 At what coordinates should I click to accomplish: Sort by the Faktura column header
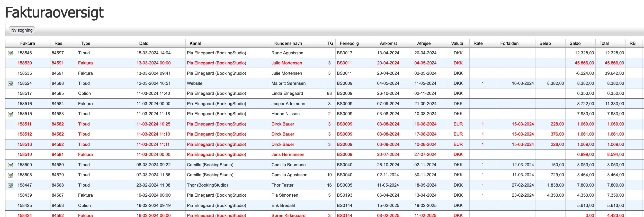click(28, 43)
